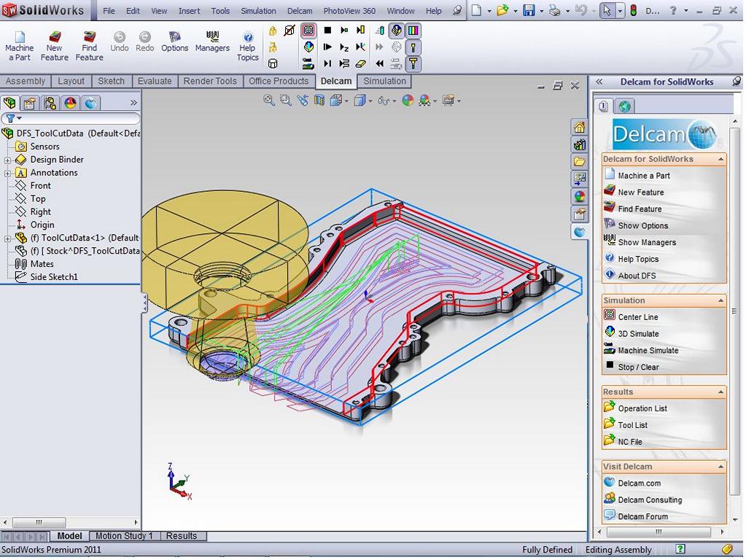The width and height of the screenshot is (746, 560).
Task: Open the FeatureManager design tree tab icon
Action: (9, 103)
